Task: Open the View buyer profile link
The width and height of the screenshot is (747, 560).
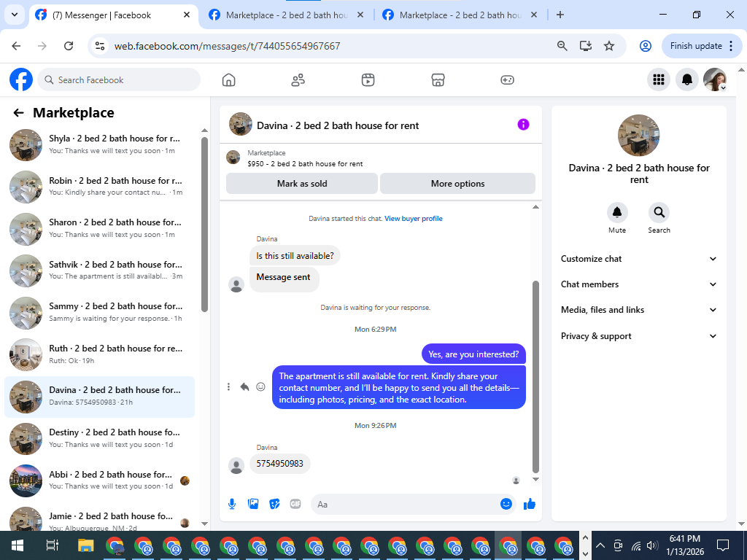Action: pos(414,219)
